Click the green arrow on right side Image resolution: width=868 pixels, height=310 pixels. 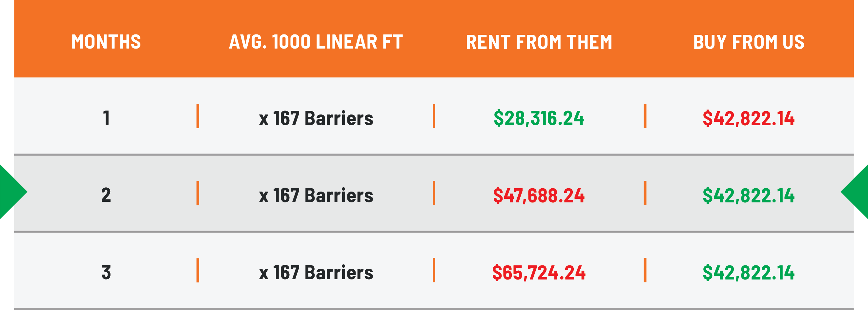[855, 192]
